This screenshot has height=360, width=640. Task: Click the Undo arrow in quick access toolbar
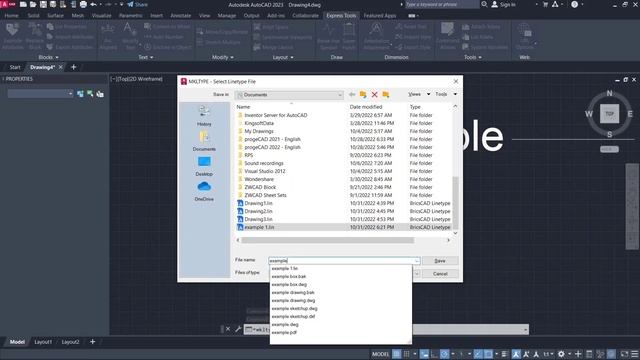tap(93, 4)
